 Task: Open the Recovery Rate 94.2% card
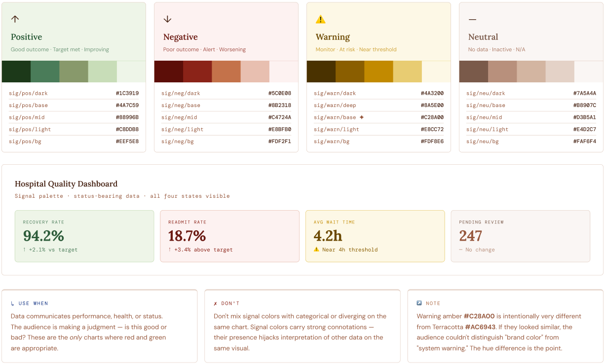click(84, 236)
